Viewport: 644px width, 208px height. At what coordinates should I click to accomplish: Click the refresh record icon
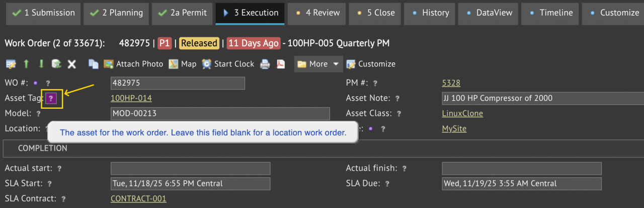pos(56,64)
